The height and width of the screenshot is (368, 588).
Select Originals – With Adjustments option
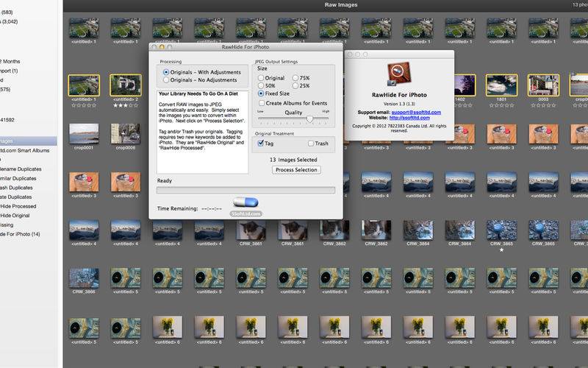coord(166,72)
